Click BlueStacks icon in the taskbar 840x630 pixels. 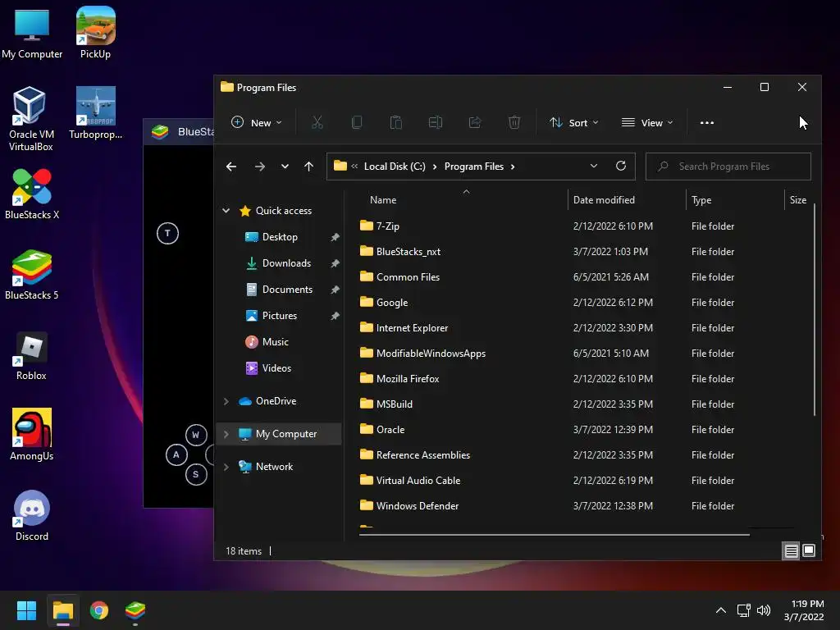(135, 610)
